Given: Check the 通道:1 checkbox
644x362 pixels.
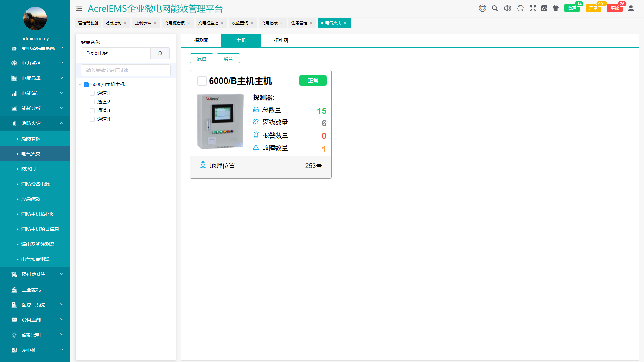Looking at the screenshot, I should coord(92,93).
